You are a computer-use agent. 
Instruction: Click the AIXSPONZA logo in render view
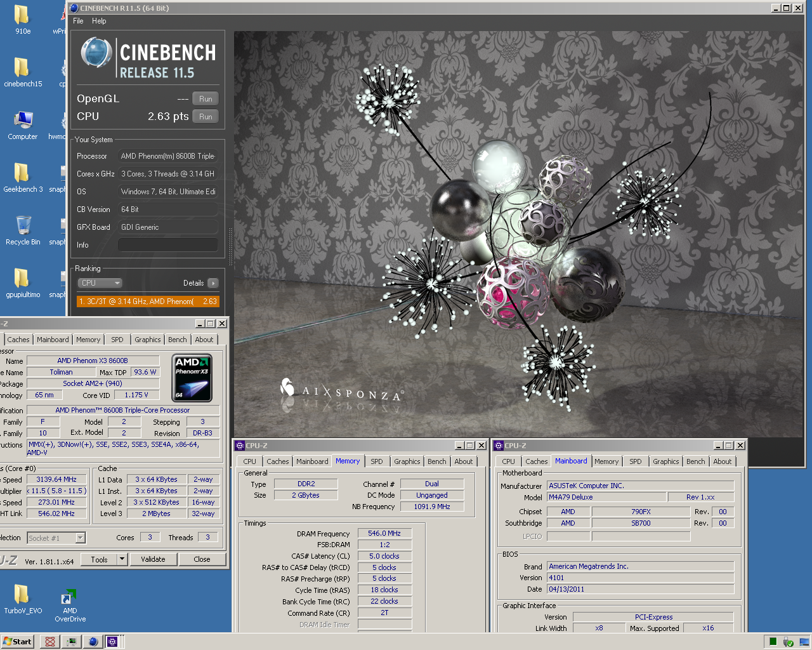[x=342, y=390]
